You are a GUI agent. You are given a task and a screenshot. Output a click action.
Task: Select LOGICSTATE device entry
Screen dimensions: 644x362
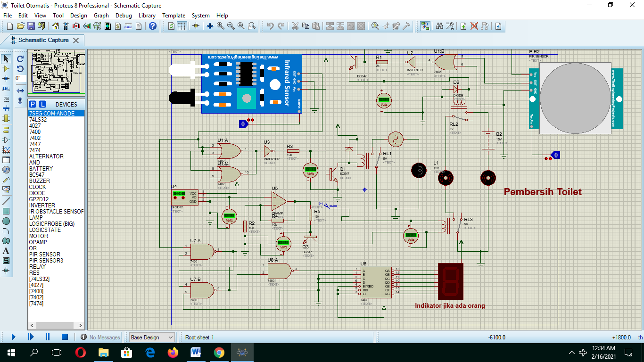56,230
